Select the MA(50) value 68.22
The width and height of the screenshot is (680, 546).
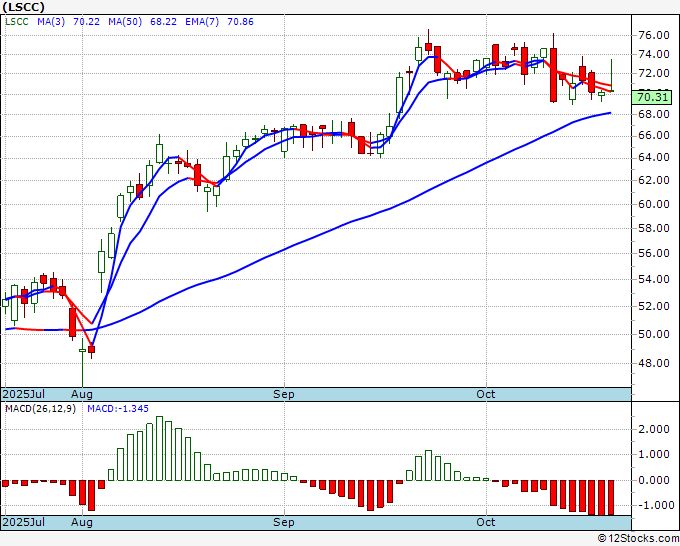coord(163,22)
